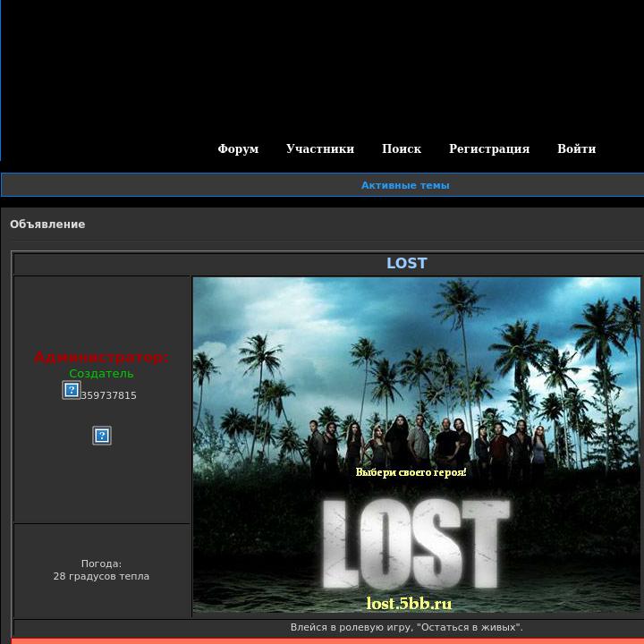Viewport: 644px width, 644px height.
Task: Click the broken image icon beside 359737815
Action: click(x=72, y=390)
